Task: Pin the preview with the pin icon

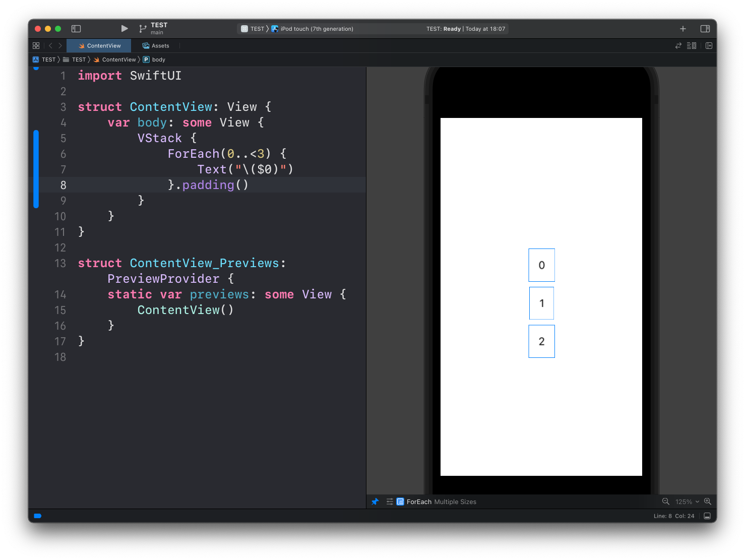Action: pos(375,502)
